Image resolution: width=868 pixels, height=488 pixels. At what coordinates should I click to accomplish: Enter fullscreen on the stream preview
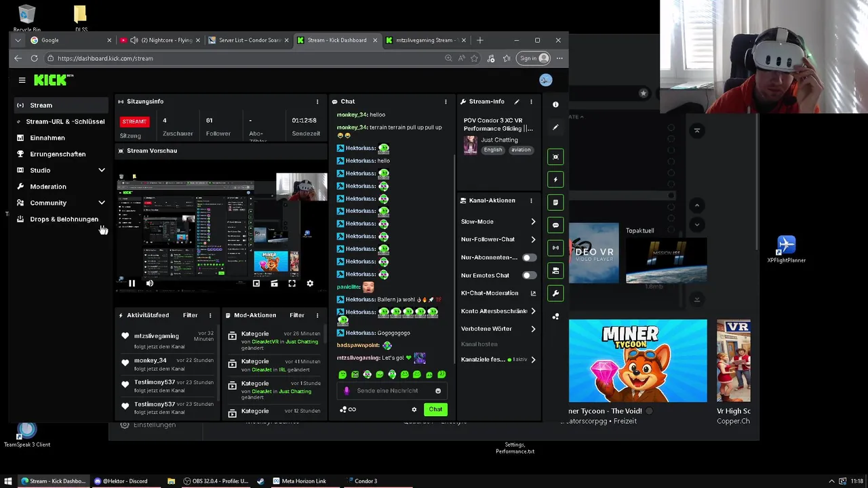pyautogui.click(x=292, y=283)
